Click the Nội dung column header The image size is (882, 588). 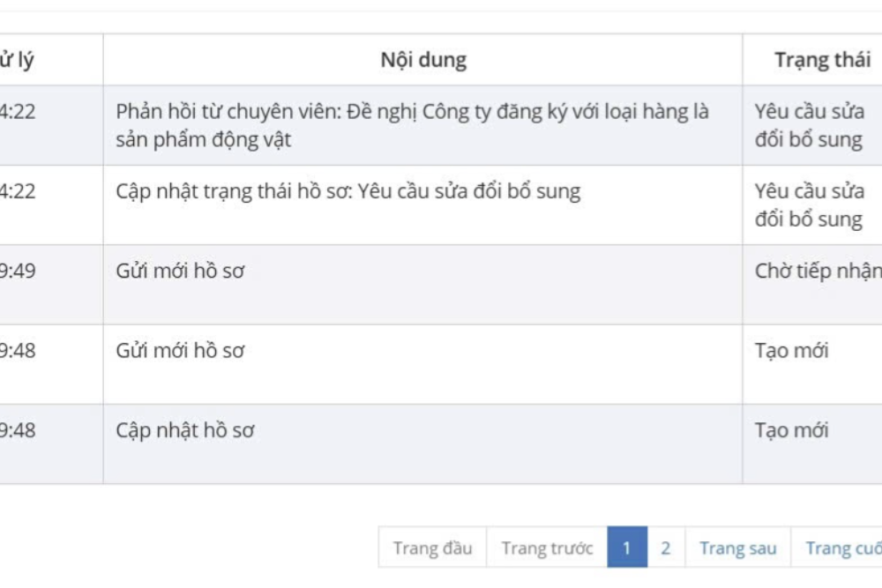tap(422, 60)
